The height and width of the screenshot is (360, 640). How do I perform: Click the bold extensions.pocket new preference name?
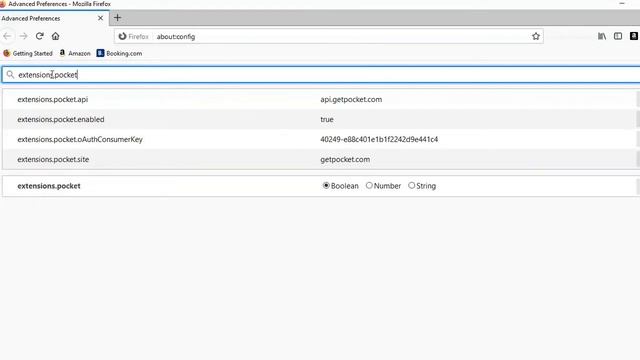49,186
